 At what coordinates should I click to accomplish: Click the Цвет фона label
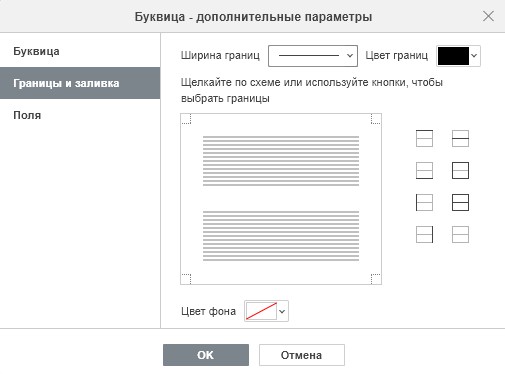208,311
